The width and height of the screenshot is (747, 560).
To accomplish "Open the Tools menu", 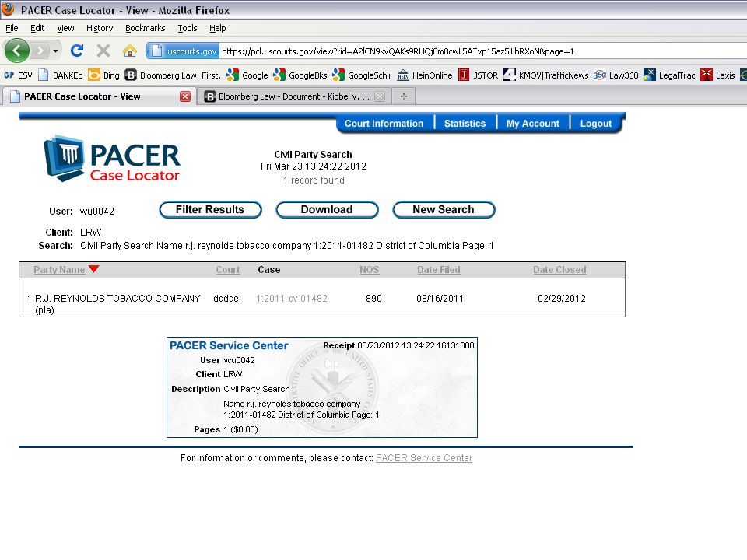I will point(188,28).
